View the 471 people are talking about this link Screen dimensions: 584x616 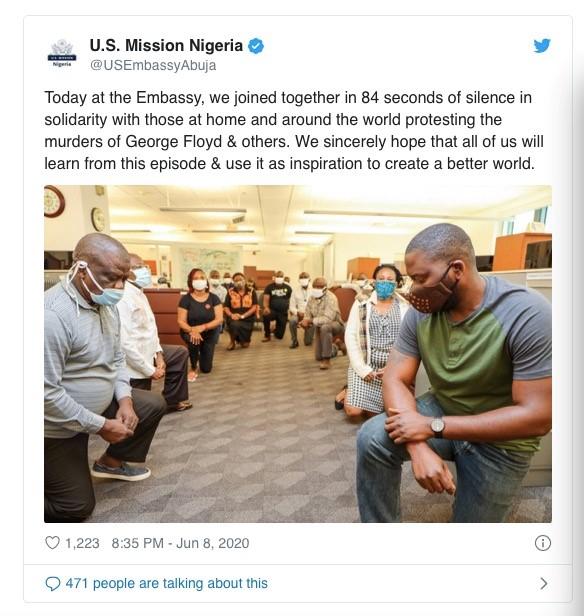[167, 583]
